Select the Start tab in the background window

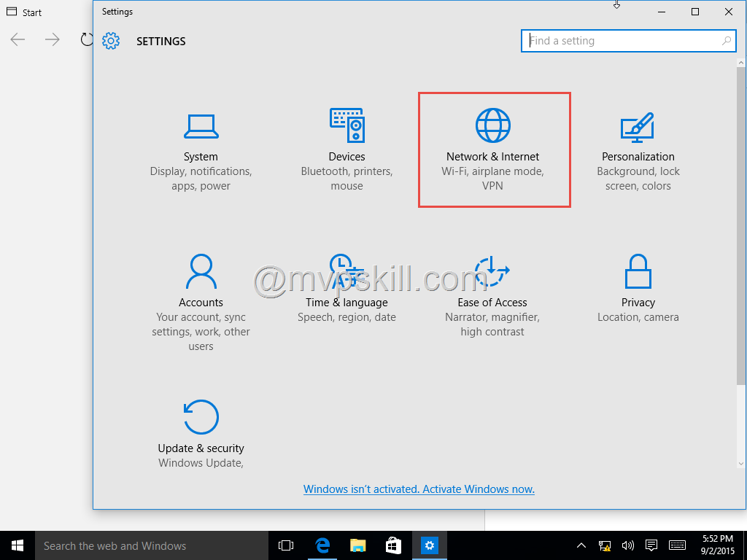(x=24, y=12)
